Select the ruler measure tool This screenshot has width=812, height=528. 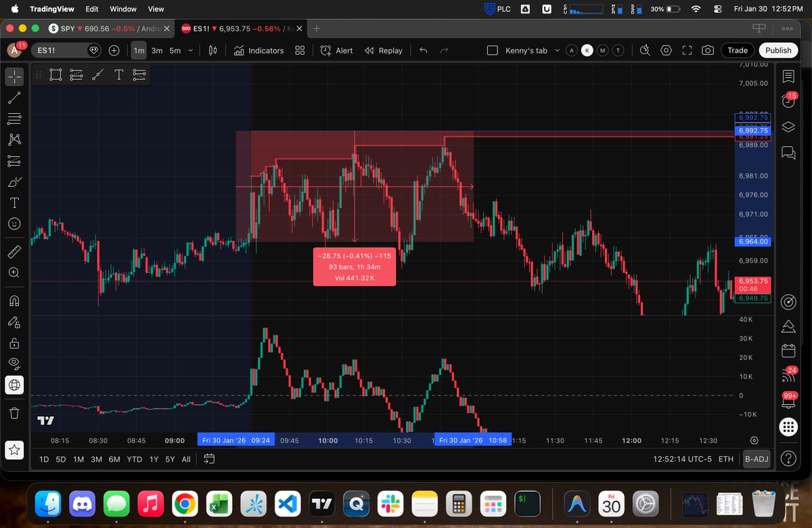tap(14, 252)
